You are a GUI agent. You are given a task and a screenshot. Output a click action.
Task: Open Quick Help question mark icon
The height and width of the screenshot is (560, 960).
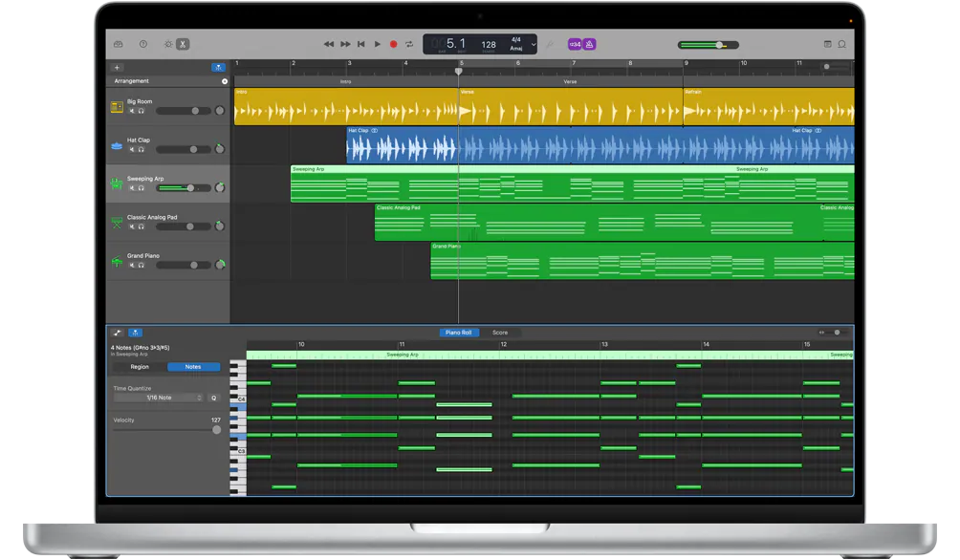tap(143, 44)
